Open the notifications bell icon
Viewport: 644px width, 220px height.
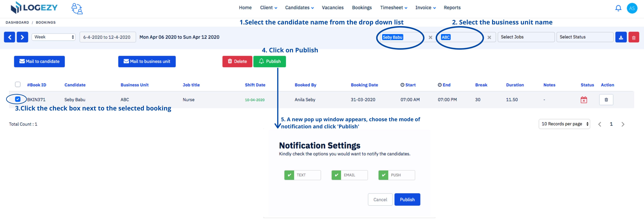coord(618,8)
